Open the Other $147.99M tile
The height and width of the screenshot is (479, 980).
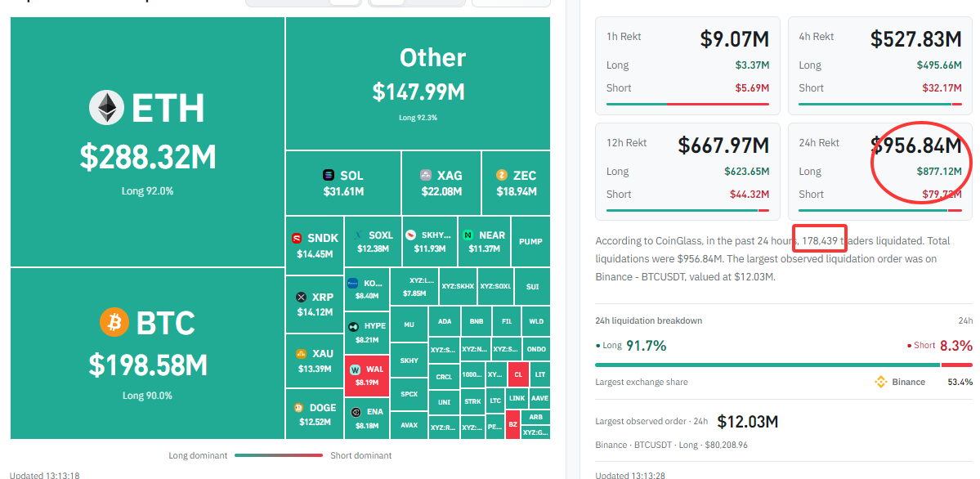(418, 83)
